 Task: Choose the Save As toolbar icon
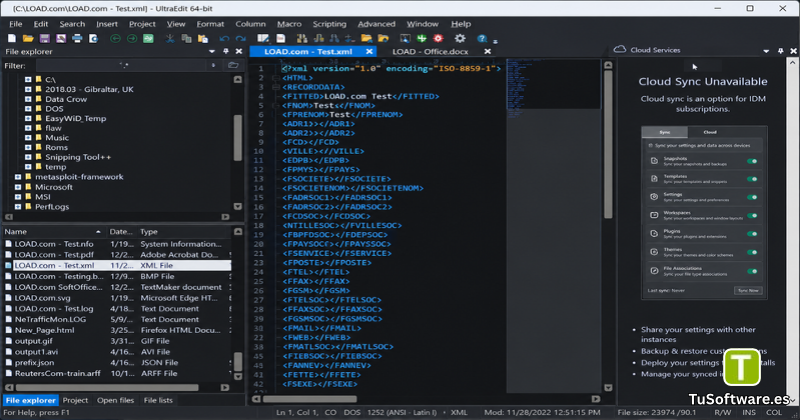pyautogui.click(x=61, y=38)
